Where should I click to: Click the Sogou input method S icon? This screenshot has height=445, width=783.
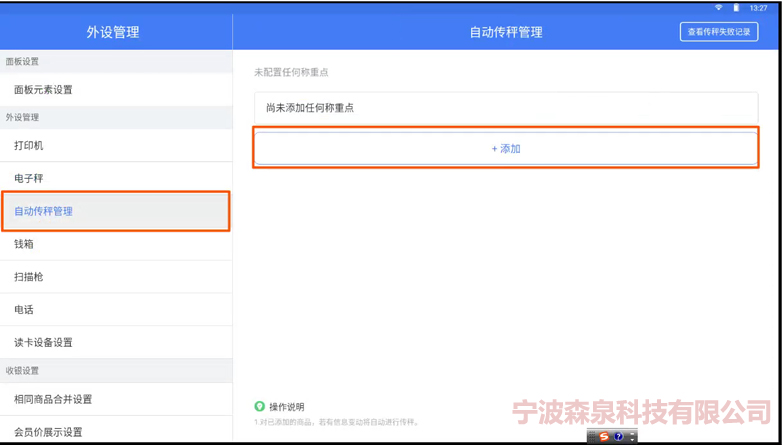coord(604,437)
